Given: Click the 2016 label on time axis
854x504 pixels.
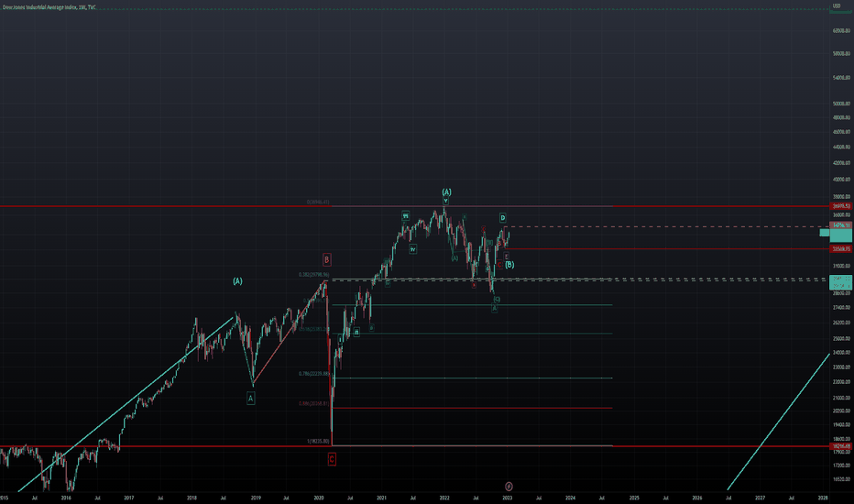Looking at the screenshot, I should click(66, 498).
